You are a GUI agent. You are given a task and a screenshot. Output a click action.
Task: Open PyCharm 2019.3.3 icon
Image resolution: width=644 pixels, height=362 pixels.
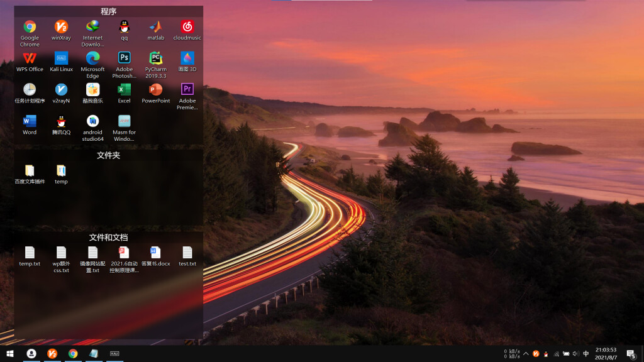click(x=156, y=65)
